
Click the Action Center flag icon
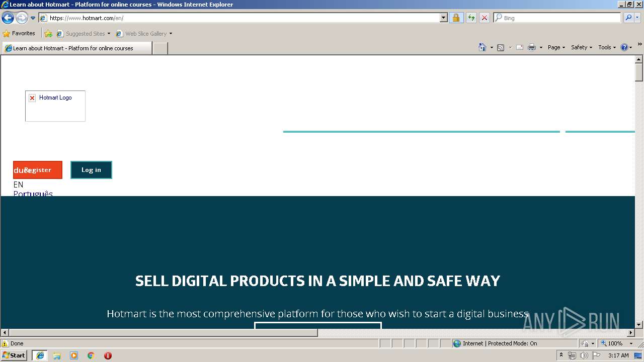[596, 355]
